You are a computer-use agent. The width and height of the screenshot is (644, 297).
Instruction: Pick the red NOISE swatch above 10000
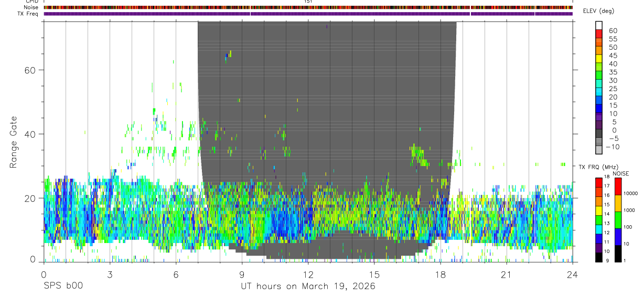tap(618, 186)
